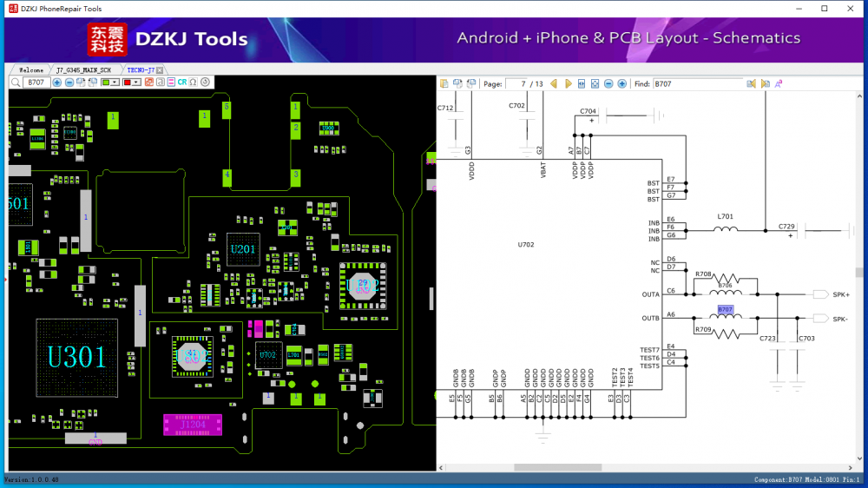This screenshot has width=868, height=488.
Task: Zoom in on the PCB layout
Action: click(57, 82)
